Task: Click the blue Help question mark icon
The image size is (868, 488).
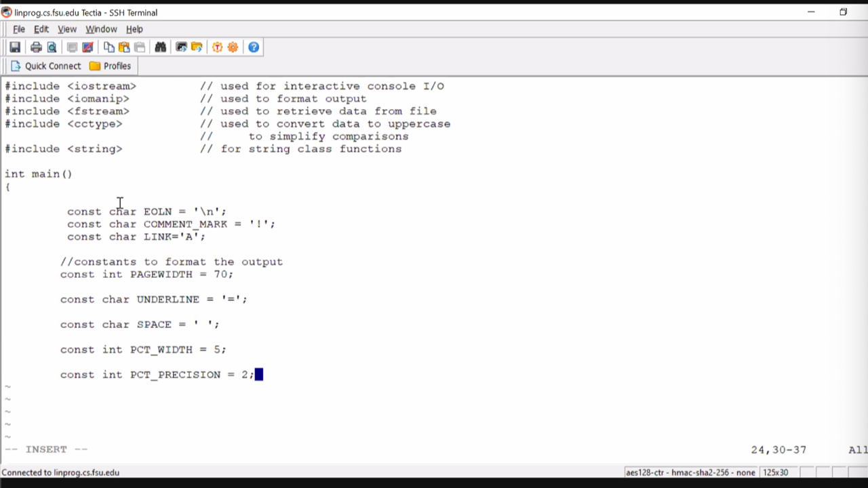Action: [254, 47]
